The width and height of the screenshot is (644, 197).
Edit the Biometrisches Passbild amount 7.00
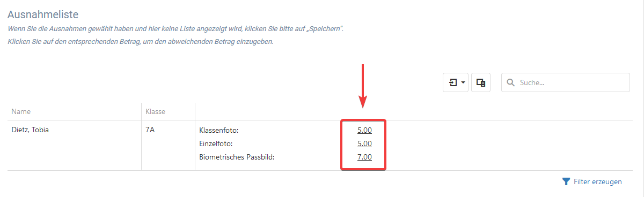(364, 157)
